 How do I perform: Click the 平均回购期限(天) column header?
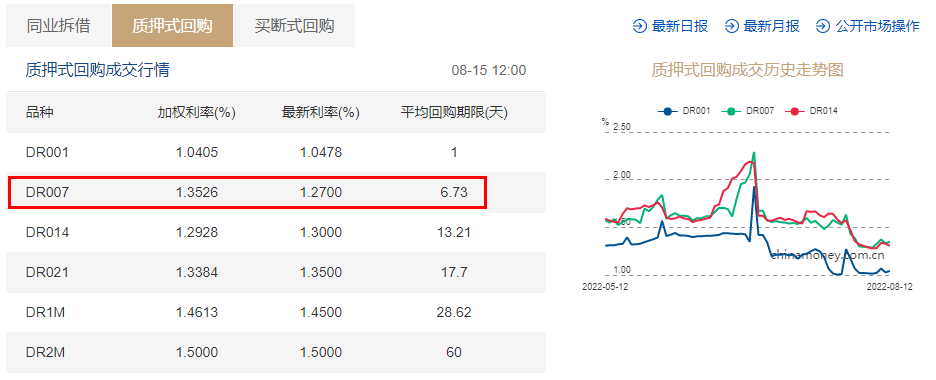click(x=454, y=113)
